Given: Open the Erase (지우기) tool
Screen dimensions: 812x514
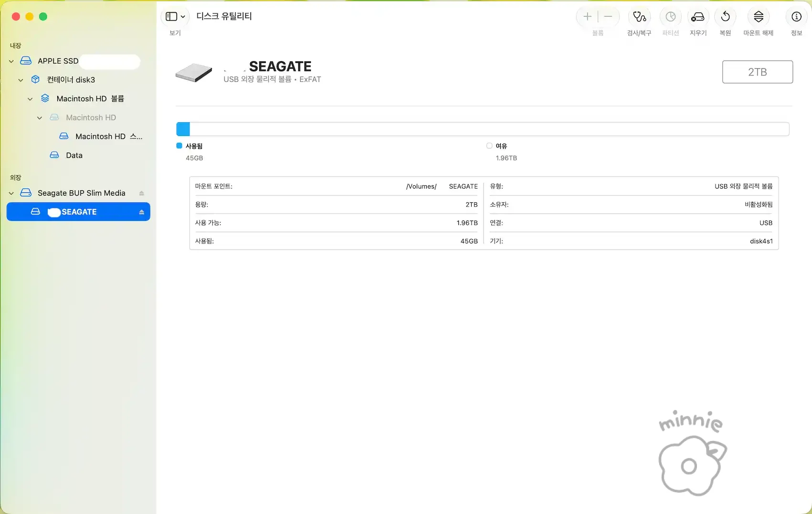Looking at the screenshot, I should click(x=698, y=17).
